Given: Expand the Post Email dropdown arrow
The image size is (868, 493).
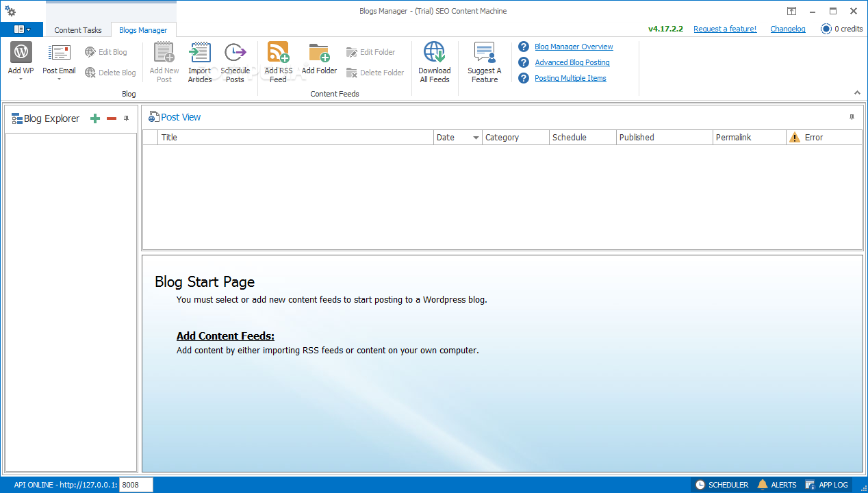Looking at the screenshot, I should pyautogui.click(x=59, y=79).
